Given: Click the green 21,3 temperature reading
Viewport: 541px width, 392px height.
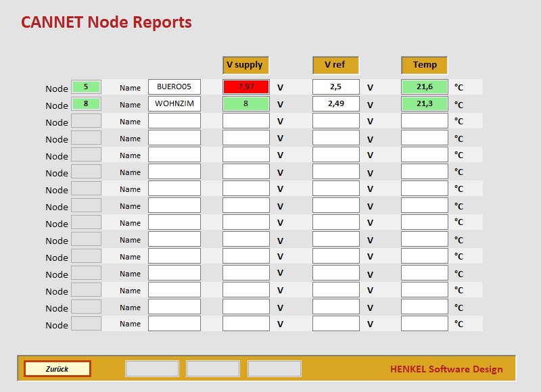Looking at the screenshot, I should (x=423, y=104).
